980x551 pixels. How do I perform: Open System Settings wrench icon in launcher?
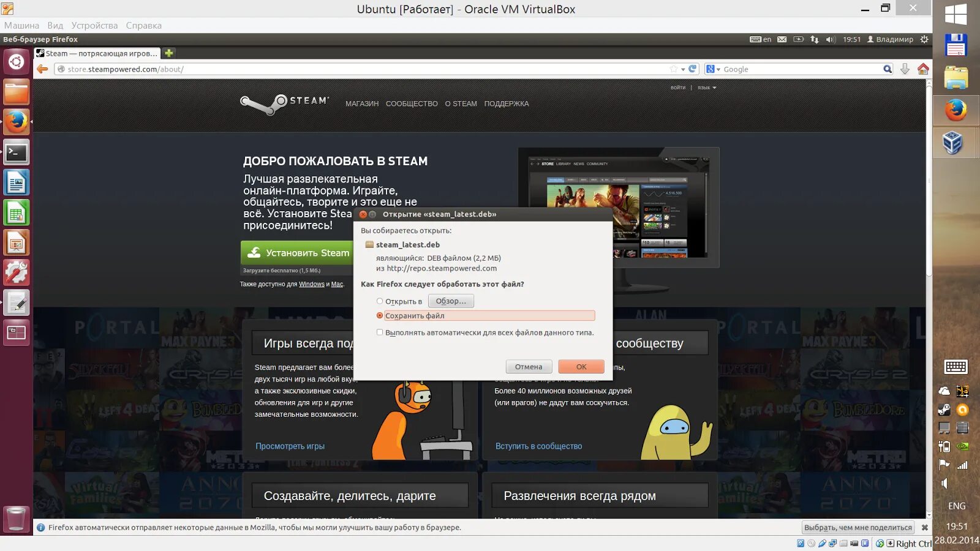pyautogui.click(x=16, y=272)
